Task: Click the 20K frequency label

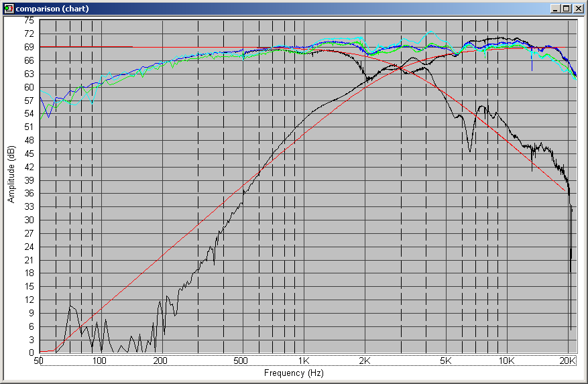Action: [x=567, y=361]
